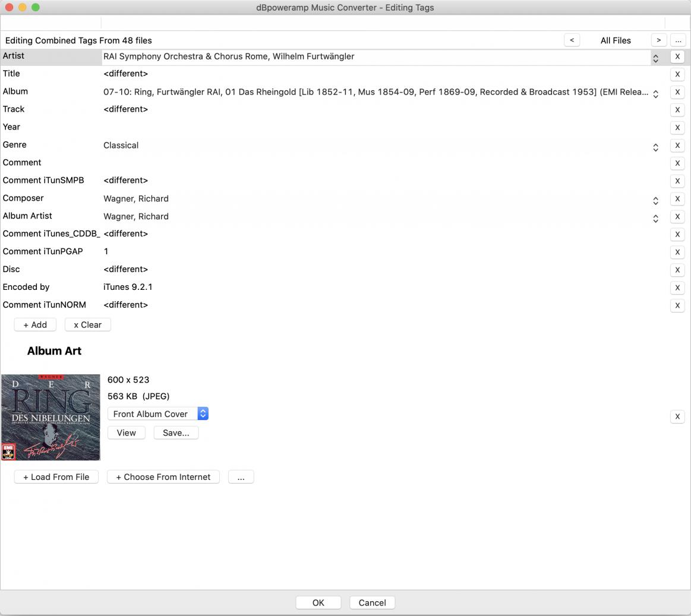Delete the Disc tag row
This screenshot has height=616, width=691.
677,270
